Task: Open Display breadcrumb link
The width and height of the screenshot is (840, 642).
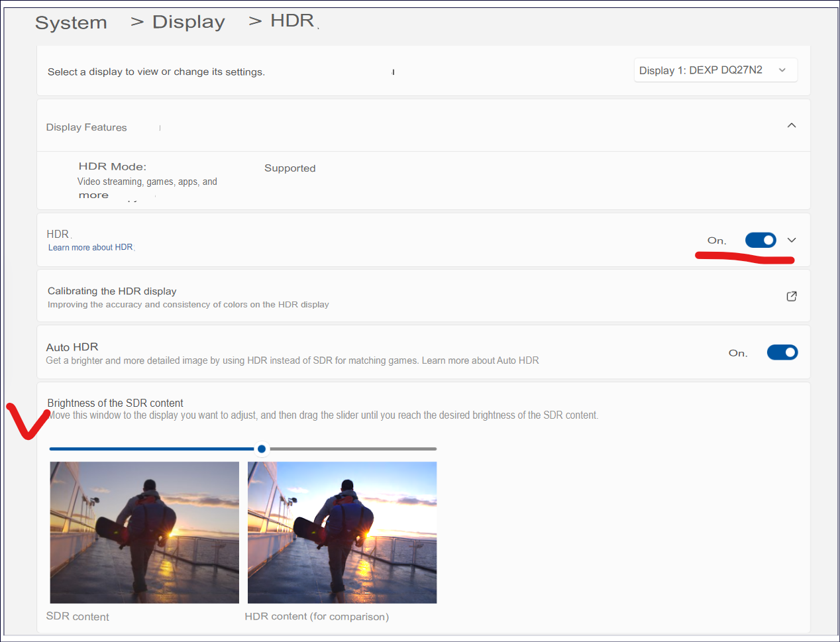Action: point(189,22)
